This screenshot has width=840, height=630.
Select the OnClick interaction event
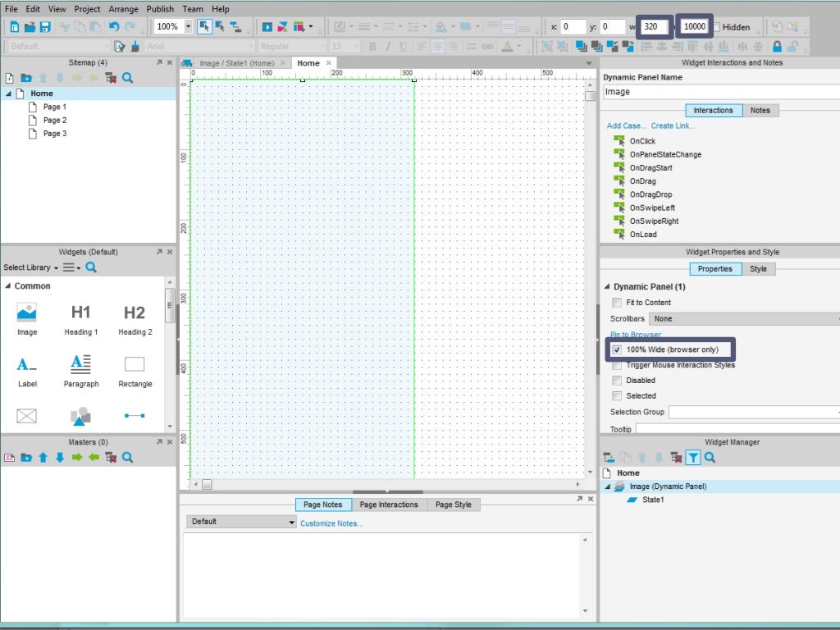(642, 141)
